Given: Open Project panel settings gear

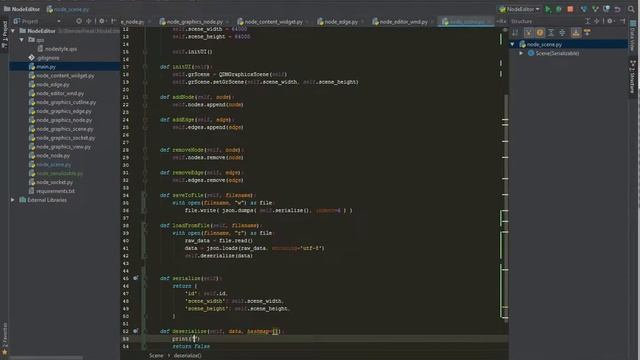Looking at the screenshot, I should 102,21.
